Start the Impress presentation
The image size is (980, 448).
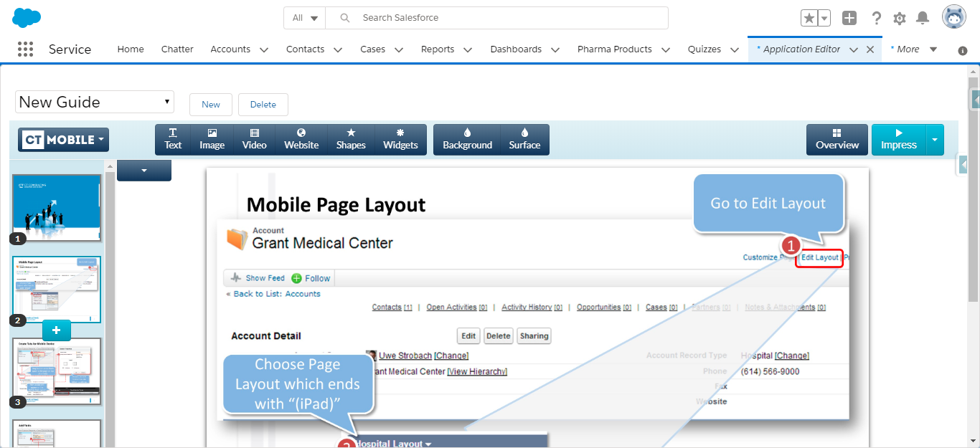click(x=898, y=139)
